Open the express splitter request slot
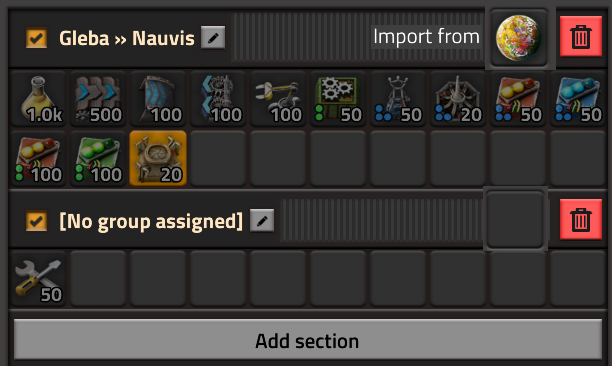Image resolution: width=612 pixels, height=366 pixels. pyautogui.click(x=218, y=98)
